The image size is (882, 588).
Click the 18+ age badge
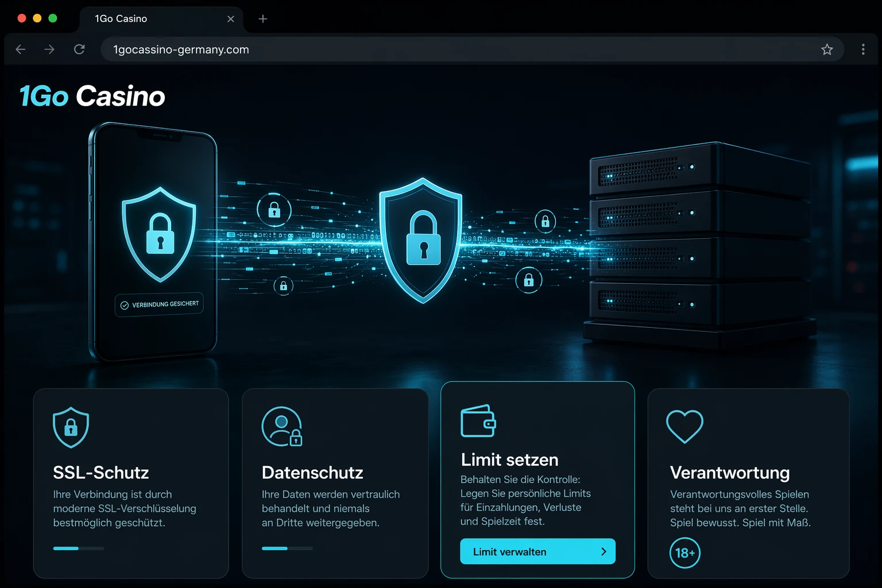[685, 553]
